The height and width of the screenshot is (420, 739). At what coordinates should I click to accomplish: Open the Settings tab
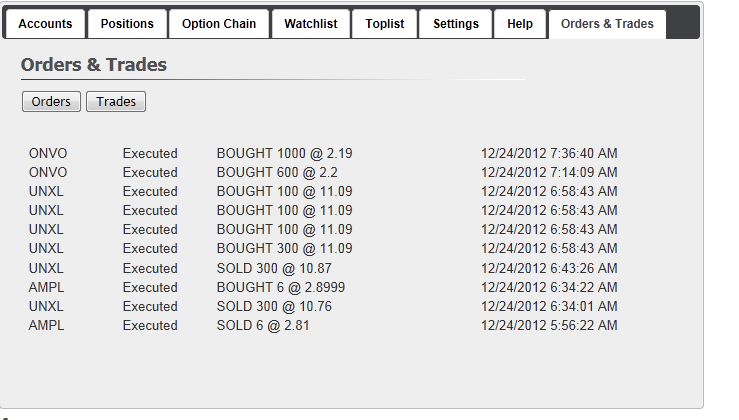click(456, 24)
